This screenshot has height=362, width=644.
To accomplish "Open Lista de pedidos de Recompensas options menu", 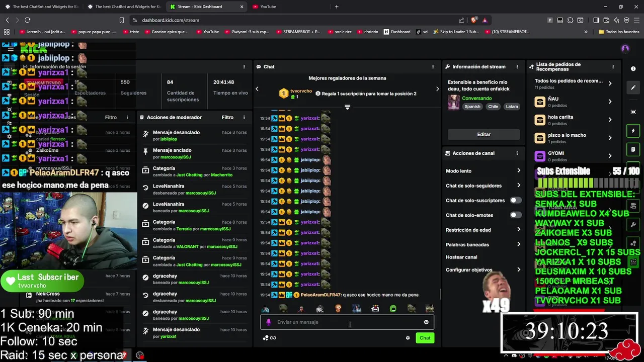I will pos(613,66).
